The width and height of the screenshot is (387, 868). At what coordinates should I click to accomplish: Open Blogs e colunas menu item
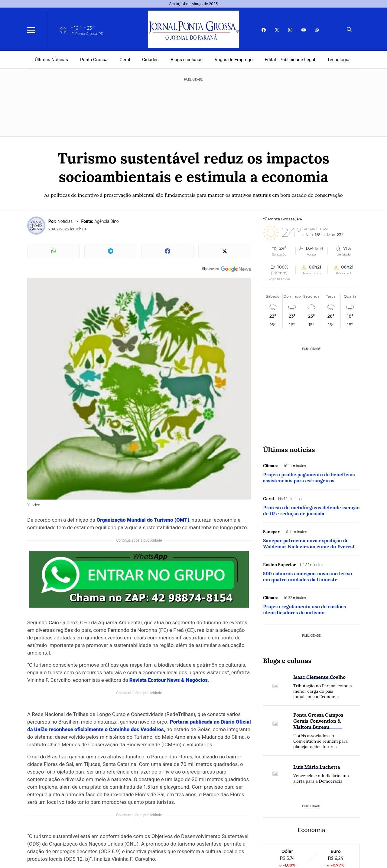coord(187,60)
